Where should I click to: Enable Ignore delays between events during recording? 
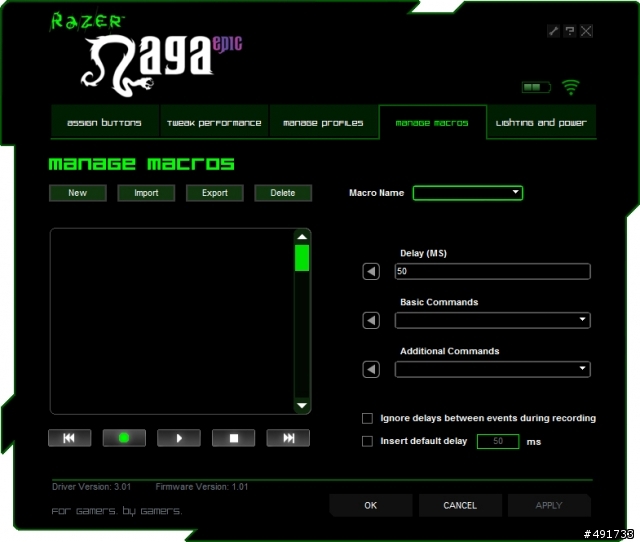pos(367,418)
